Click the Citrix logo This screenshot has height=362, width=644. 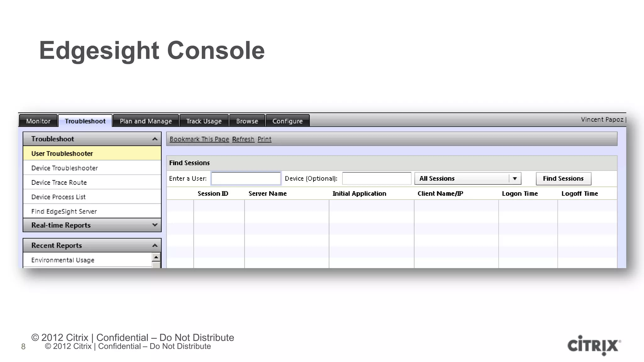594,345
